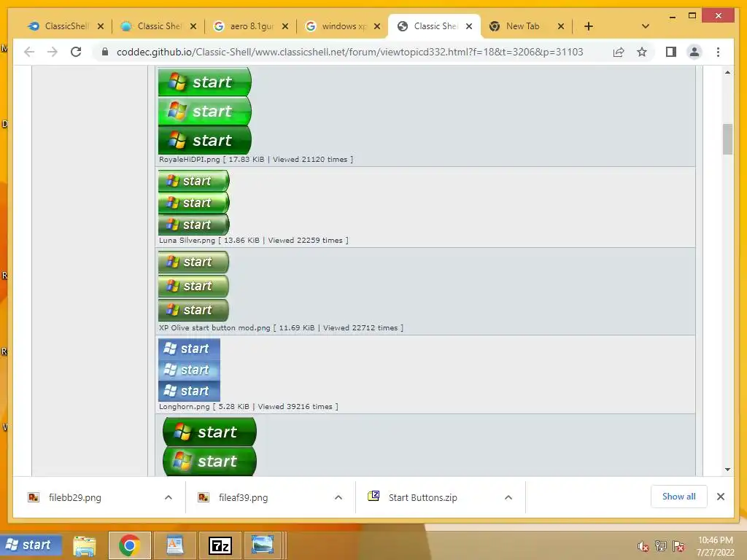The width and height of the screenshot is (747, 560).
Task: Click the Chrome taskbar icon
Action: 130,545
